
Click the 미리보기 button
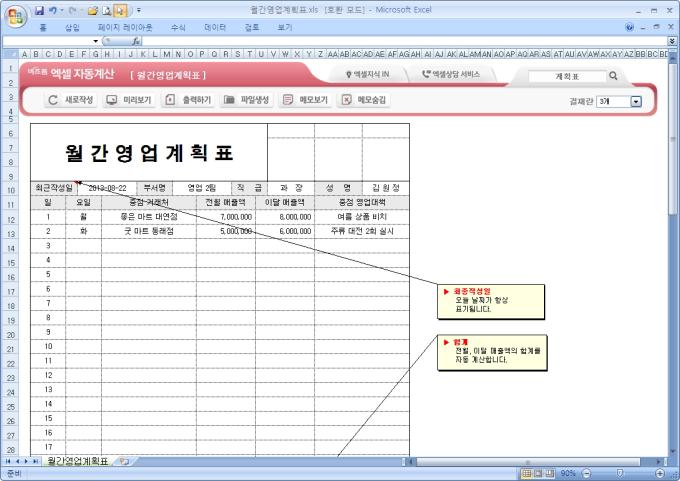[129, 100]
